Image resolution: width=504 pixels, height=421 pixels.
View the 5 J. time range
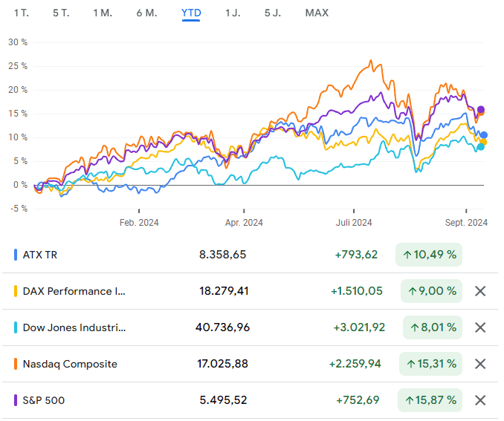point(273,13)
